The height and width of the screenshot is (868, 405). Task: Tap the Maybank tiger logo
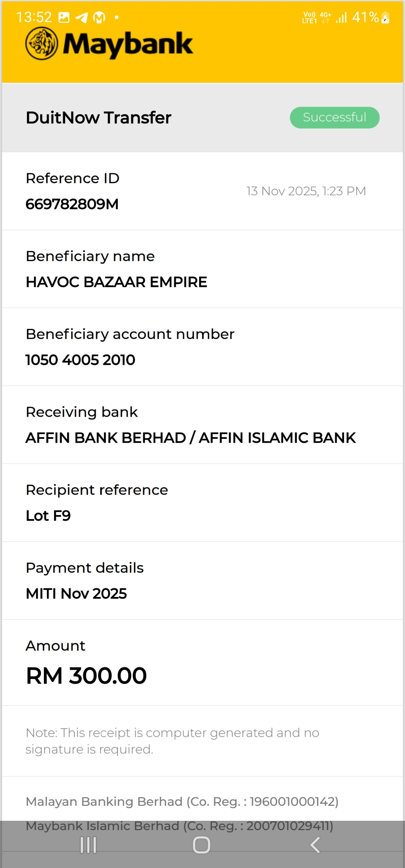[x=42, y=44]
